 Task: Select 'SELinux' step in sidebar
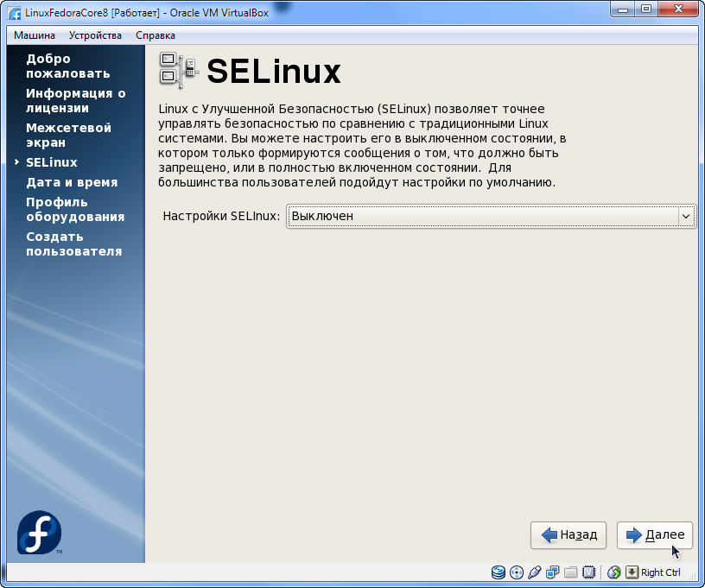coord(51,162)
